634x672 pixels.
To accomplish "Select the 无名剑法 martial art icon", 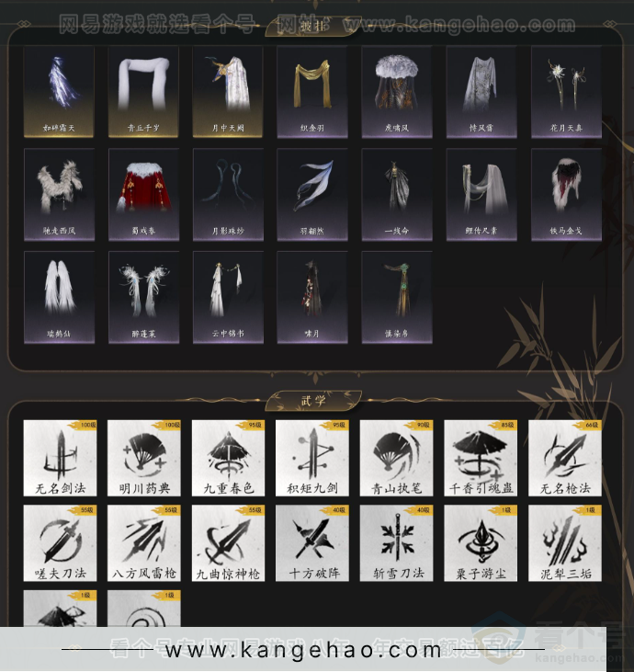I will [60, 458].
